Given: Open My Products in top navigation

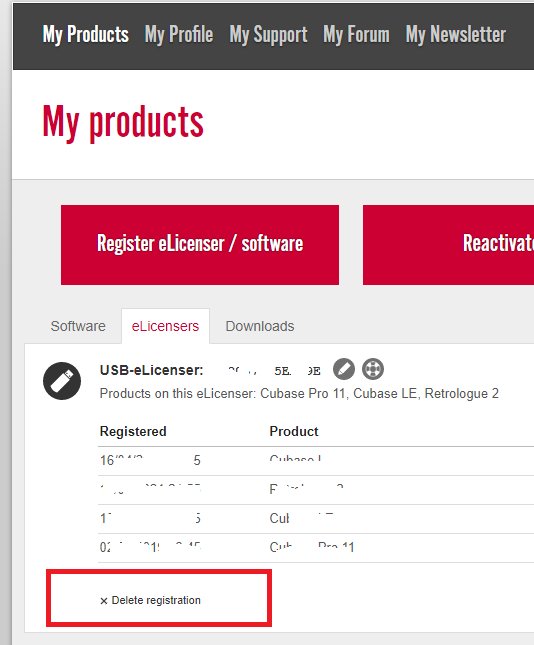Looking at the screenshot, I should 86,35.
